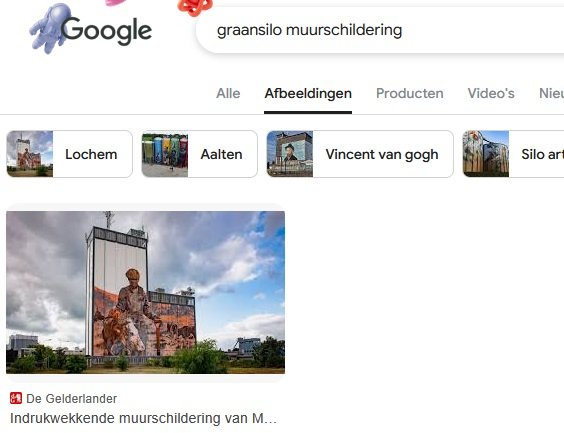Filter results by Lochem

pyautogui.click(x=69, y=154)
